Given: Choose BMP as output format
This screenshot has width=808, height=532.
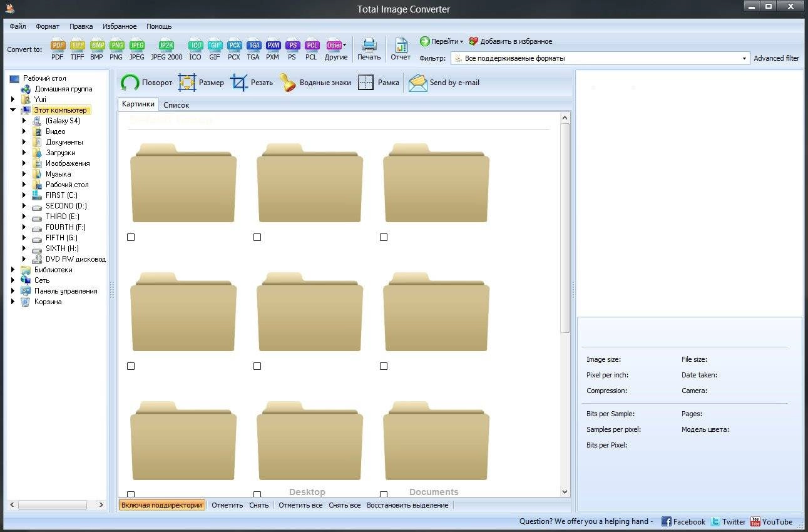Looking at the screenshot, I should click(96, 49).
